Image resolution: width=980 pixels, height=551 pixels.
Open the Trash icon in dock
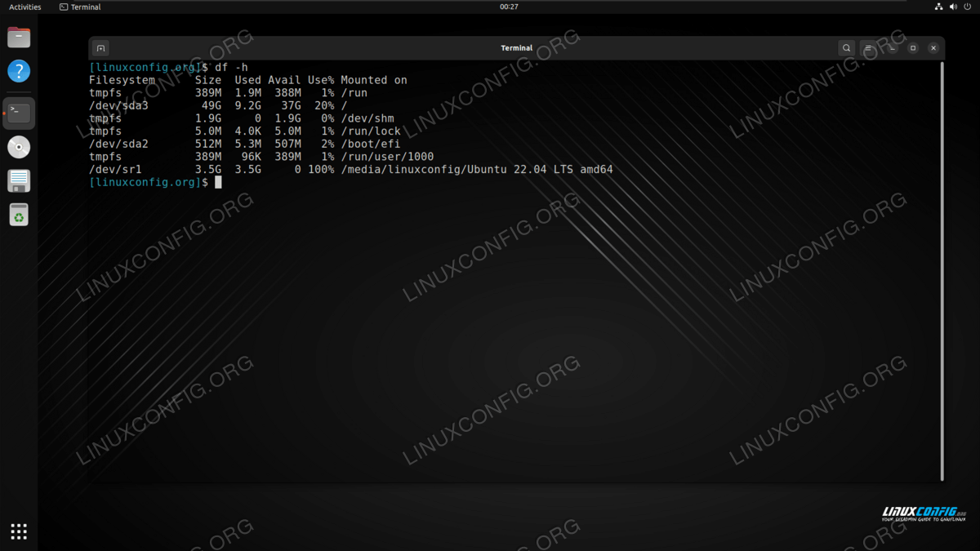(x=19, y=215)
